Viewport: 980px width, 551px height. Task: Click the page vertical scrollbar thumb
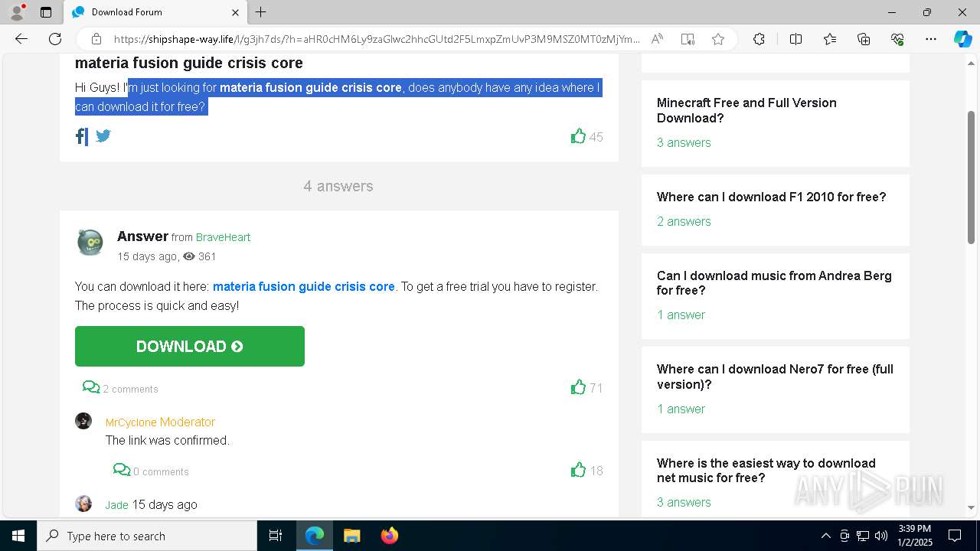972,178
